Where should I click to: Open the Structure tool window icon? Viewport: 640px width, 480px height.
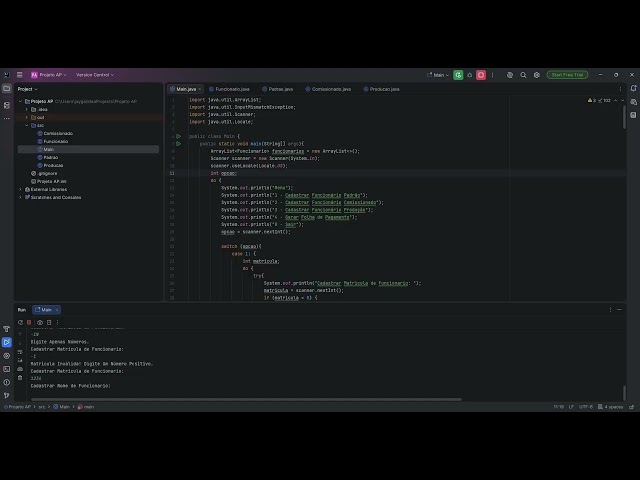point(7,105)
